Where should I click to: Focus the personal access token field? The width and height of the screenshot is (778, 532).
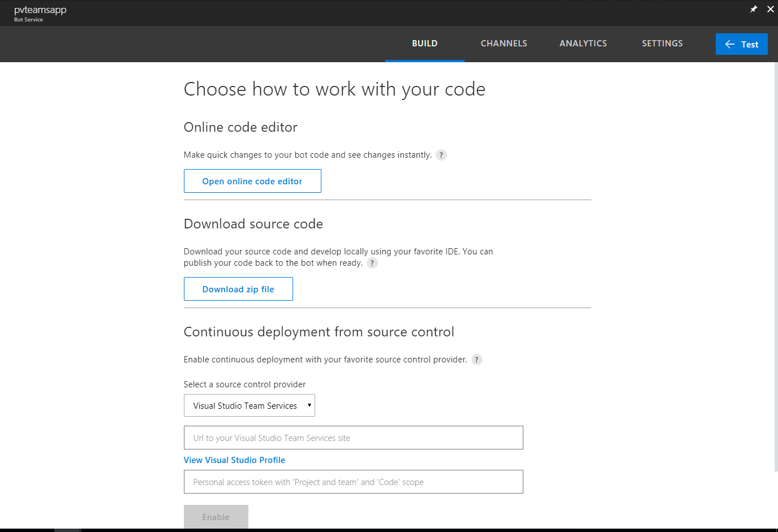(x=354, y=482)
